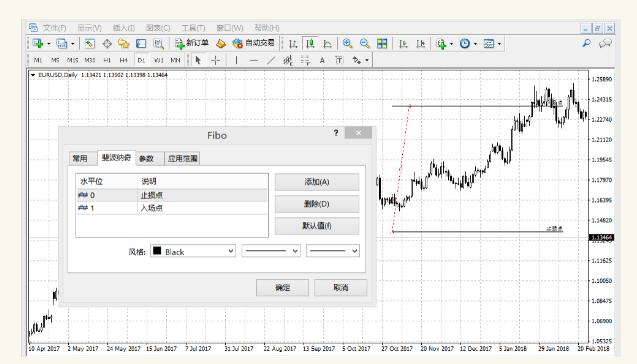Switch chart to Line Chart icon
Image resolution: width=637 pixels, height=364 pixels.
pos(327,43)
